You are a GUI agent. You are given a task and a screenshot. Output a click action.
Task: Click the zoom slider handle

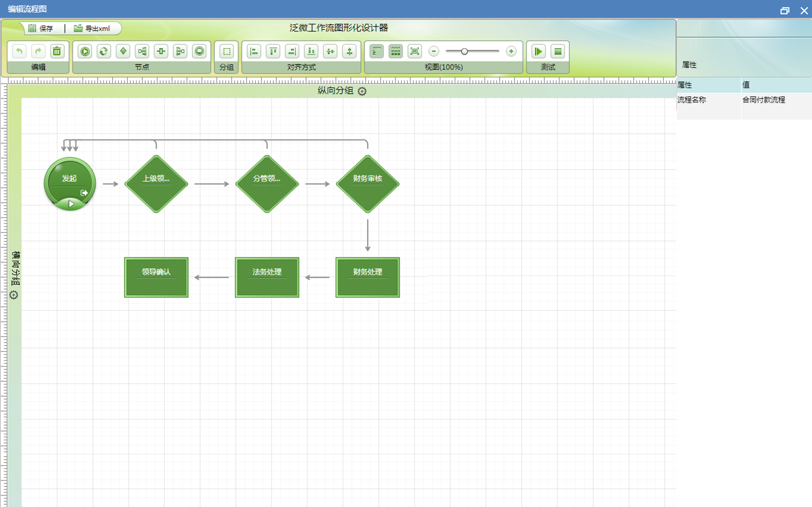coord(464,51)
